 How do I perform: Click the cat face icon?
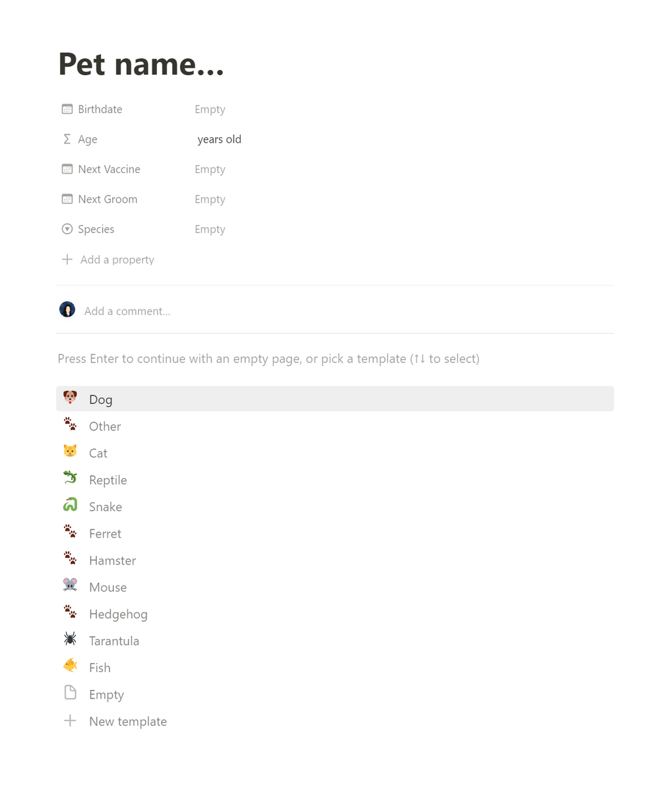pos(70,452)
